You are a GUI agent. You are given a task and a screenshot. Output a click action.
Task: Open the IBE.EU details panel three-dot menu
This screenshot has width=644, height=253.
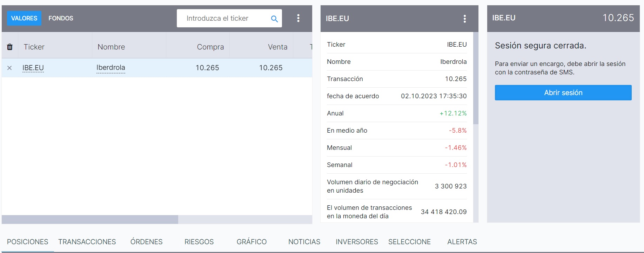(464, 19)
